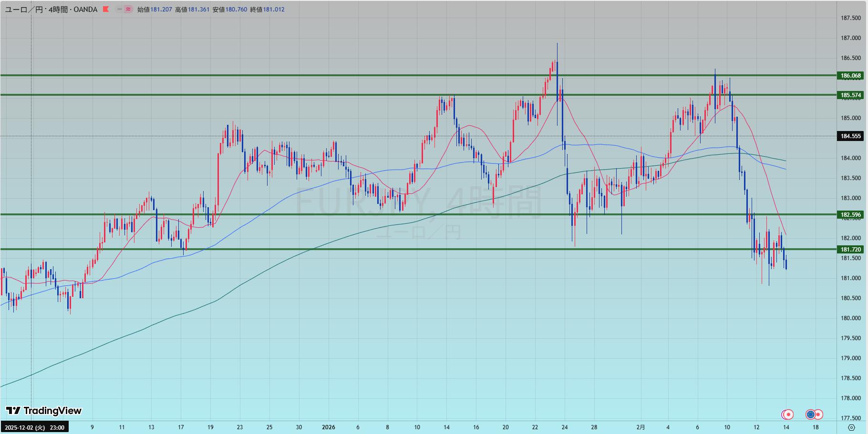Select the 182.596 horizontal line price label
The image size is (868, 434).
pos(851,214)
